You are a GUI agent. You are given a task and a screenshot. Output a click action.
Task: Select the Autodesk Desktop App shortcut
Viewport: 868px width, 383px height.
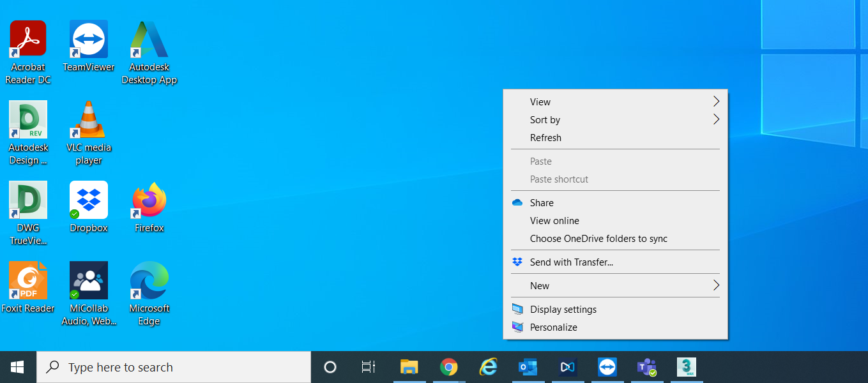tap(149, 52)
